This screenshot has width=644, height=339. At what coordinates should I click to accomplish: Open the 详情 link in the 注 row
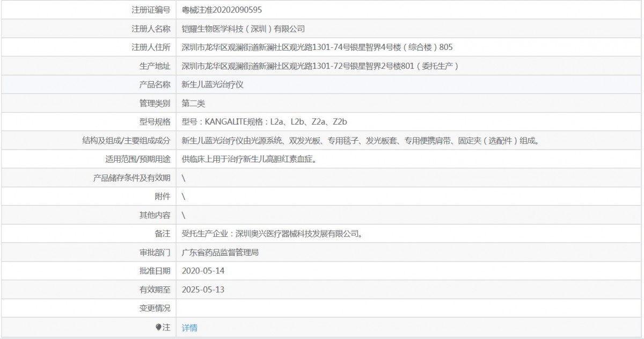(x=189, y=328)
